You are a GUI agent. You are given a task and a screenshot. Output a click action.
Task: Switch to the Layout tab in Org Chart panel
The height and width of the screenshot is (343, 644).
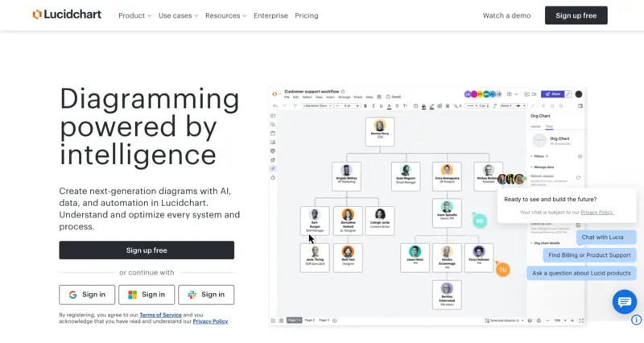[x=535, y=126]
